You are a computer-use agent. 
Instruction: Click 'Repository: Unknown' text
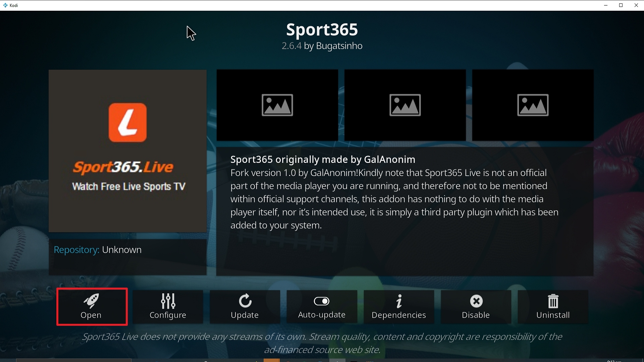point(98,250)
